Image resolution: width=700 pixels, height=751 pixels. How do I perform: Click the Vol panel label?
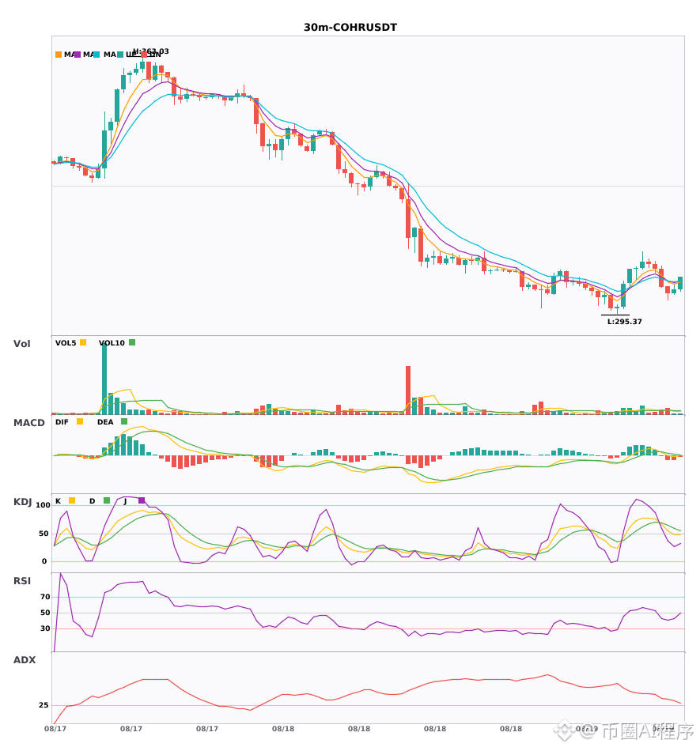pyautogui.click(x=21, y=343)
